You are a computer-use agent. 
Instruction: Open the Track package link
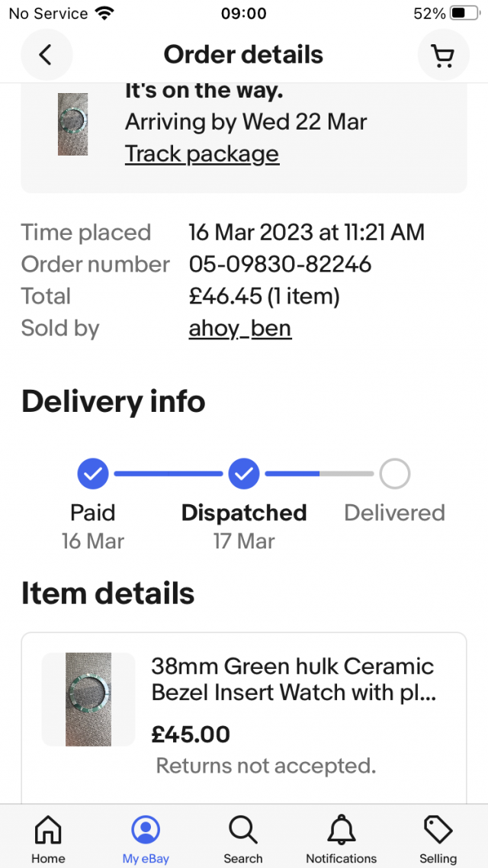point(202,154)
